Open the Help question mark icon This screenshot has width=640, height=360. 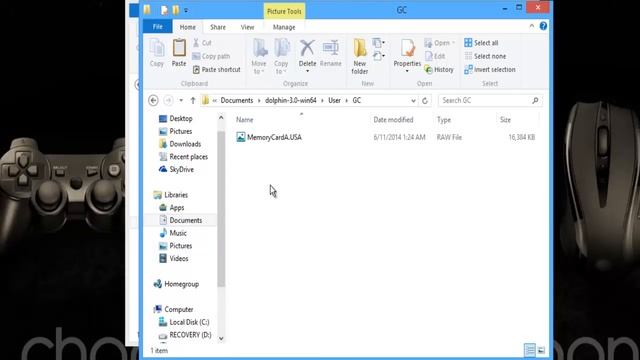coord(543,26)
